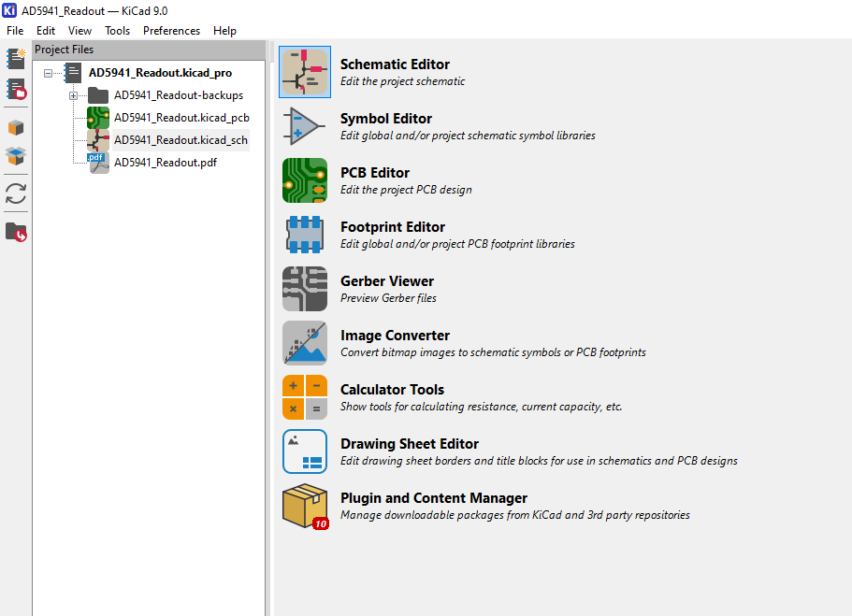Select the PDF file icon in project tree
Viewport: 852px width, 616px height.
tap(98, 163)
